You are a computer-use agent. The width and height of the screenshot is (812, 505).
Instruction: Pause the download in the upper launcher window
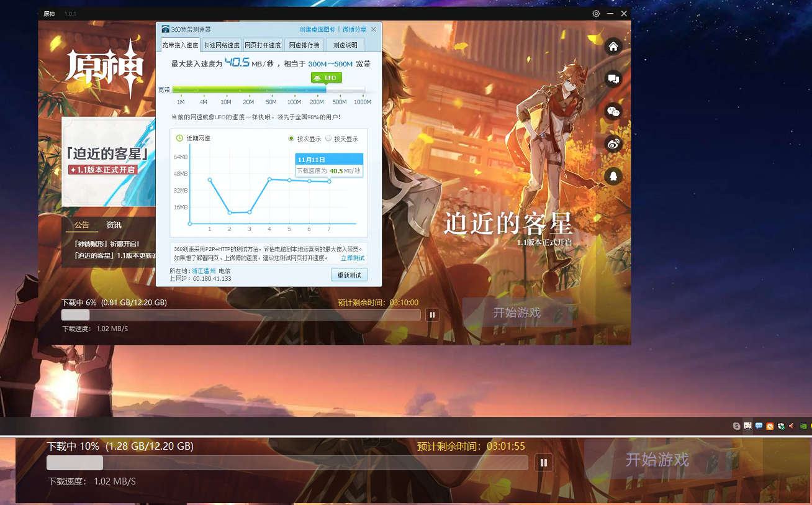tap(433, 315)
